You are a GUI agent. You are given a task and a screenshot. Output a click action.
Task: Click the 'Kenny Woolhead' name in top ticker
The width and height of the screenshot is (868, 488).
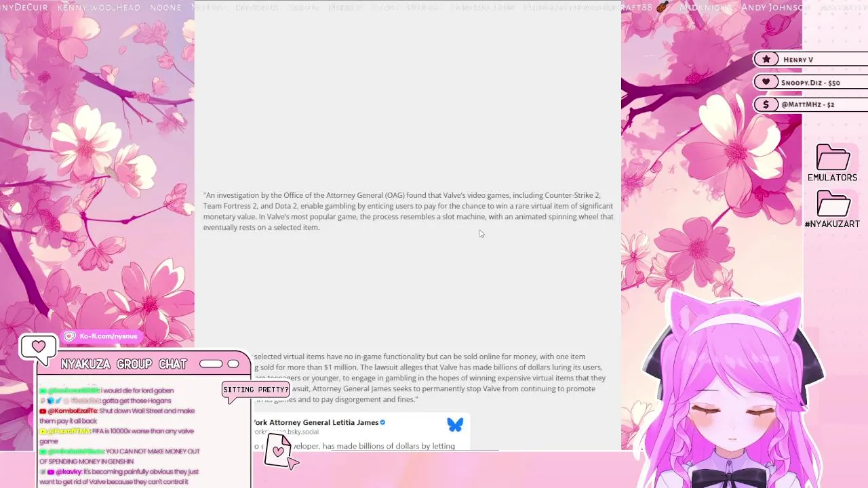coord(99,7)
